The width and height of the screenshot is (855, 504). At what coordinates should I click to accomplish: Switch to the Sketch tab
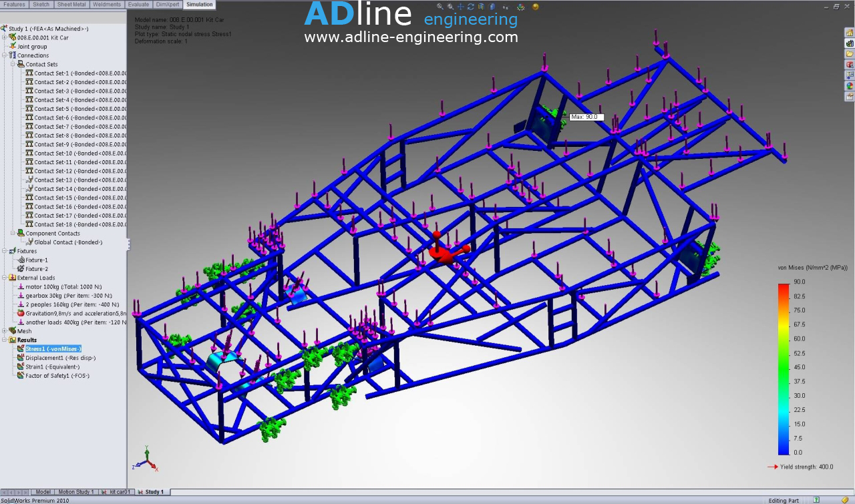coord(41,4)
